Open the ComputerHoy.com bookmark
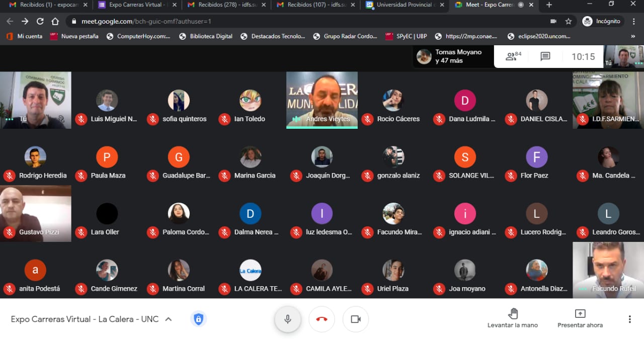The image size is (644, 339). point(138,36)
